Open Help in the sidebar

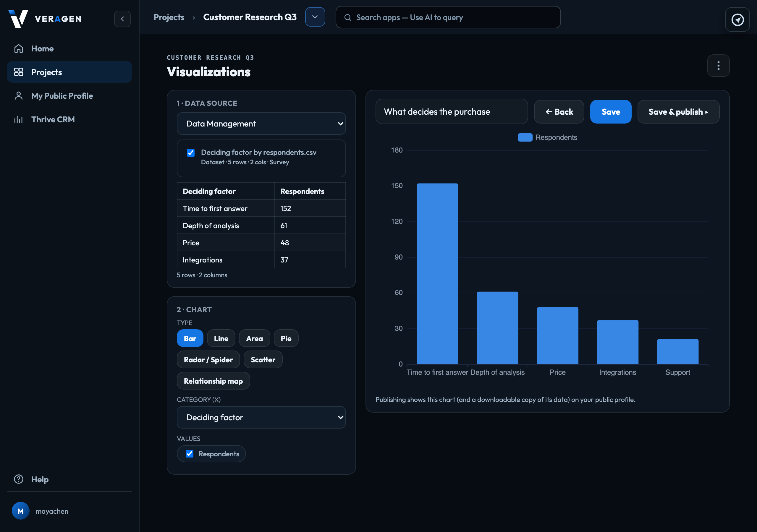(69, 479)
